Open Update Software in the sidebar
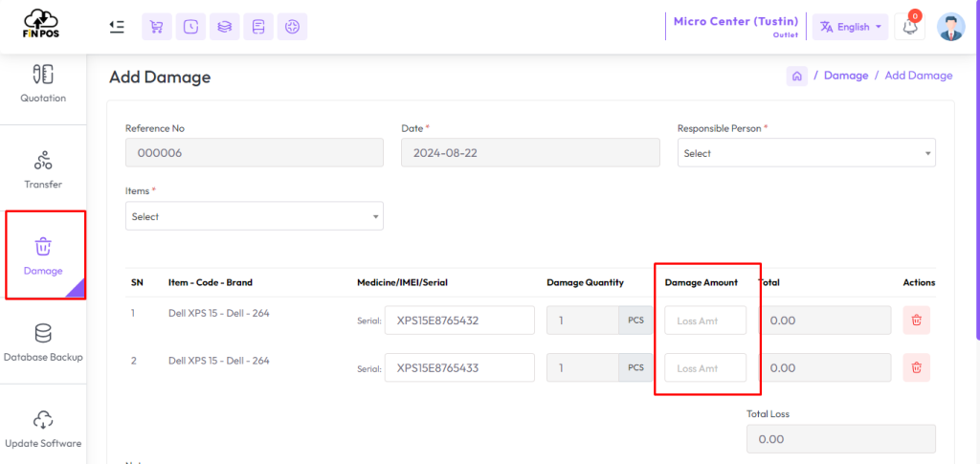Image resolution: width=980 pixels, height=464 pixels. pyautogui.click(x=43, y=429)
